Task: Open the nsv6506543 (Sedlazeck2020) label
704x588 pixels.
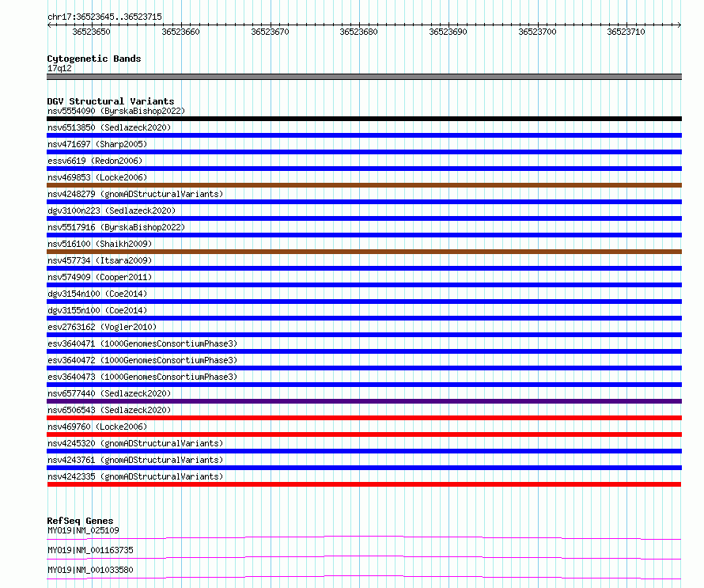Action: (x=109, y=410)
